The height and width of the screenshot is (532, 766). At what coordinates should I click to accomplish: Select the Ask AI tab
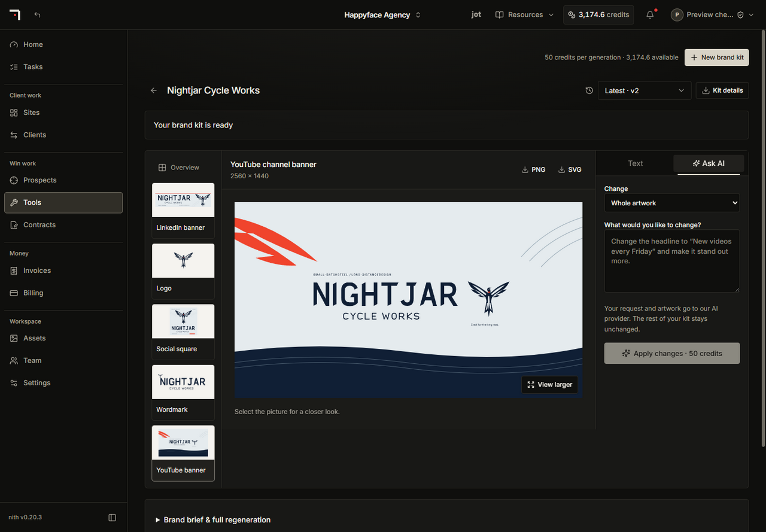click(x=709, y=163)
